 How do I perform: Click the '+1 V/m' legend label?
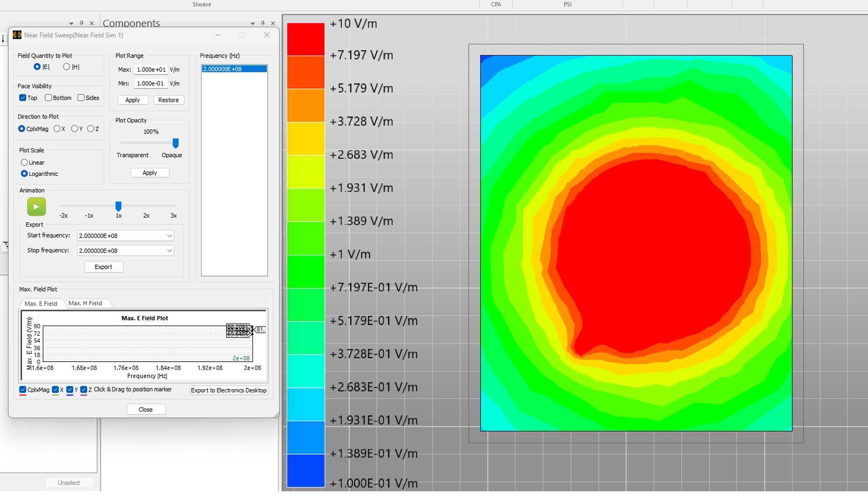coord(350,254)
